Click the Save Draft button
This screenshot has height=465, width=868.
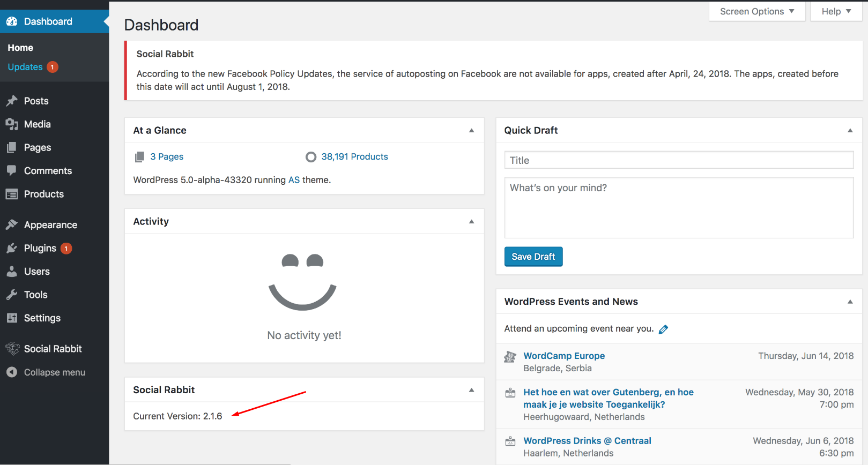click(x=533, y=257)
